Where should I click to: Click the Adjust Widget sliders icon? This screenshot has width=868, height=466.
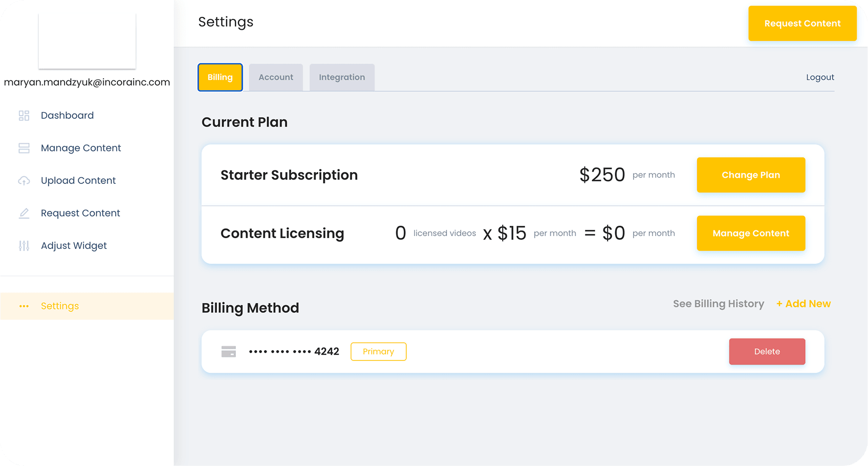click(24, 246)
